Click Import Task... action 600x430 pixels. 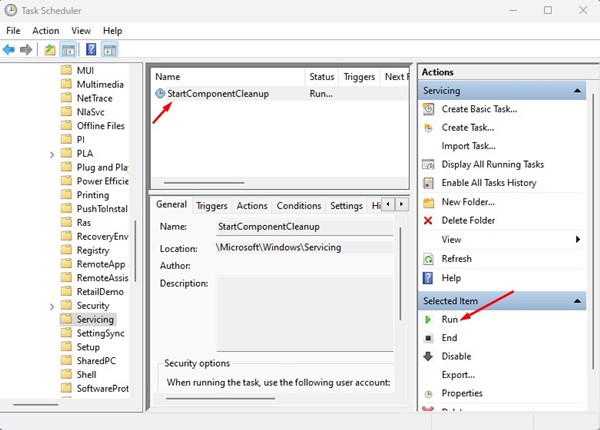(467, 146)
